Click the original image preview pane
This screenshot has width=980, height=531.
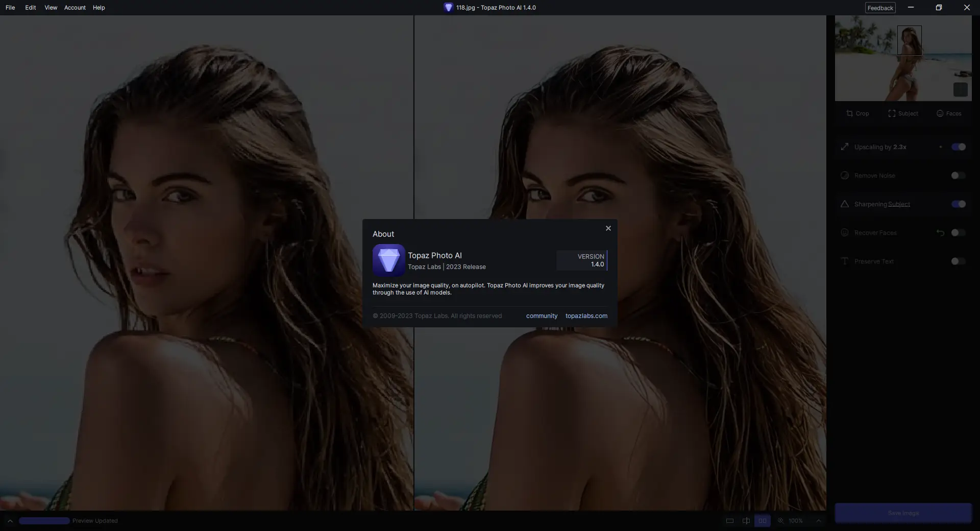pos(206,263)
